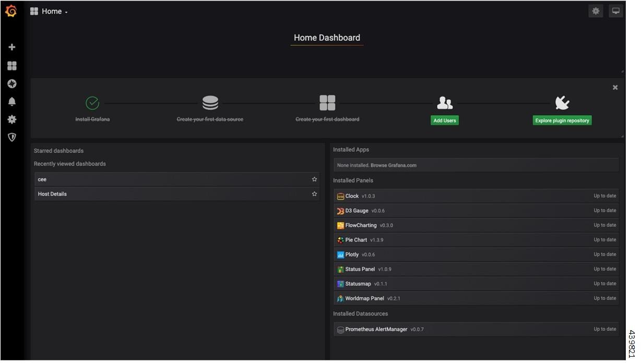The height and width of the screenshot is (364, 641).
Task: Click Up to date status for Plotly
Action: [x=604, y=254]
